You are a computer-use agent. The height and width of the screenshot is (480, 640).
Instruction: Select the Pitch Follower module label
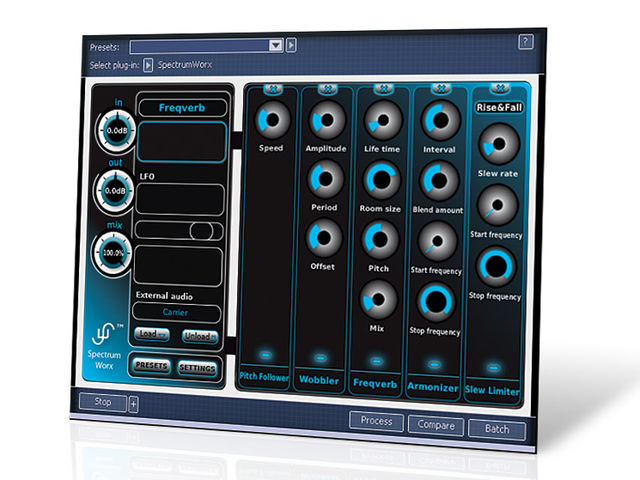264,376
